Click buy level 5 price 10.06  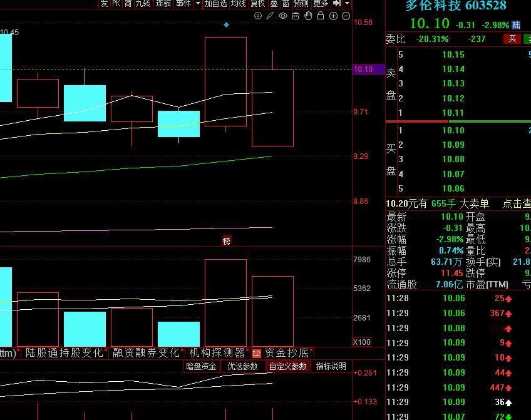(x=453, y=189)
